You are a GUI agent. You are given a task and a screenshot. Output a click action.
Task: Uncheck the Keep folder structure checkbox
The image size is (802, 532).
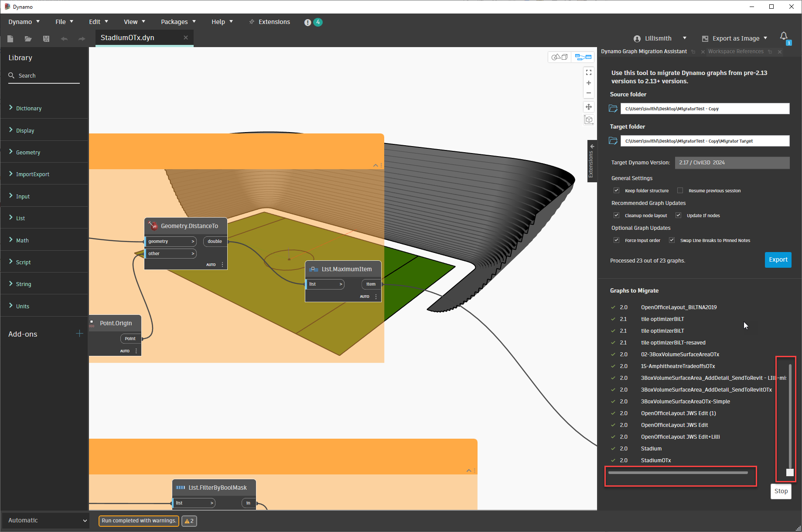[x=616, y=190]
